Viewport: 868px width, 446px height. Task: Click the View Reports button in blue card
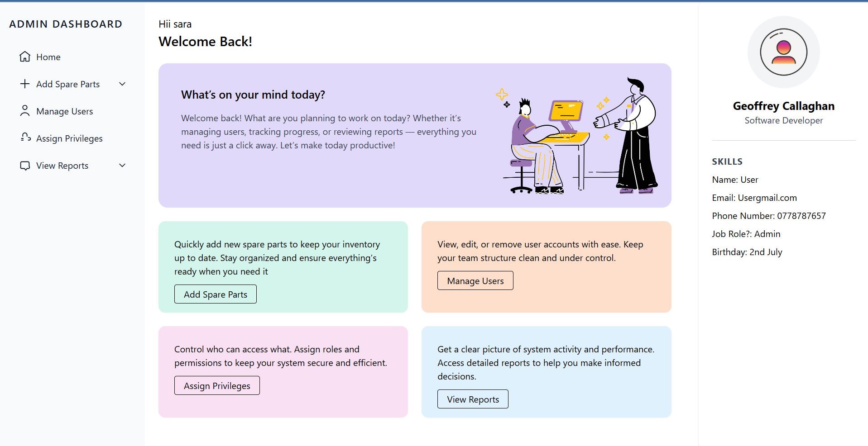click(x=473, y=399)
